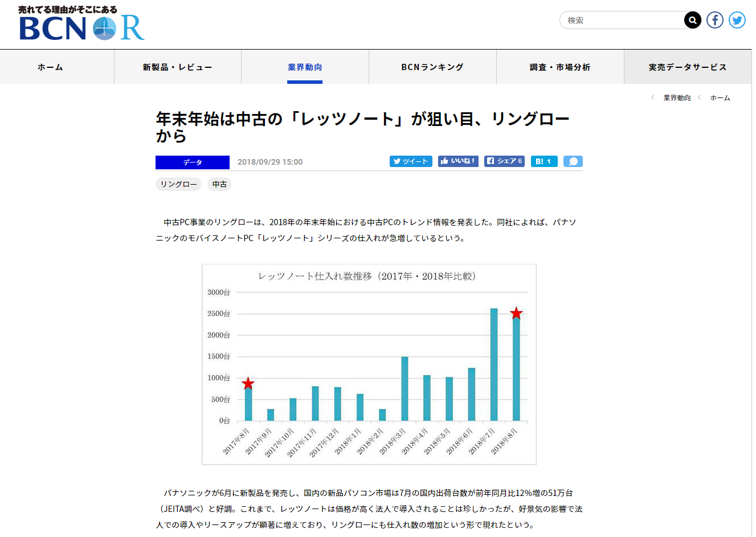This screenshot has width=756, height=537.
Task: Select the 業界動向 navigation tab
Action: tap(305, 67)
